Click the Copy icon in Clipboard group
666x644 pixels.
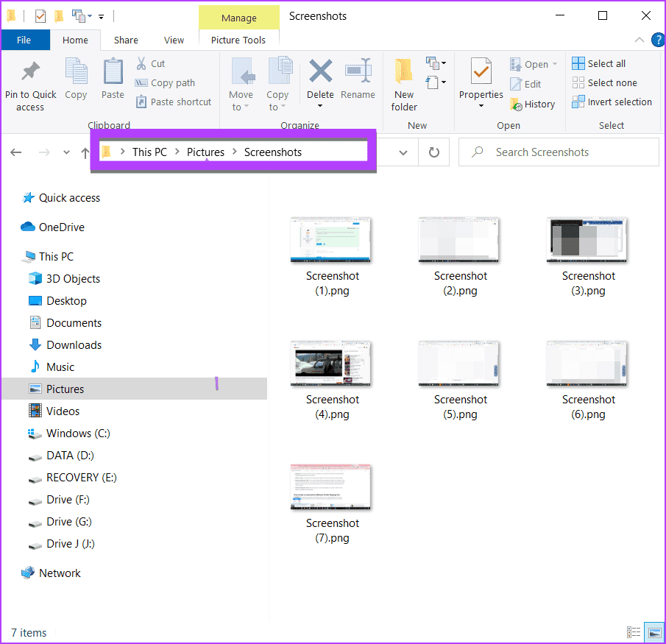click(x=76, y=72)
